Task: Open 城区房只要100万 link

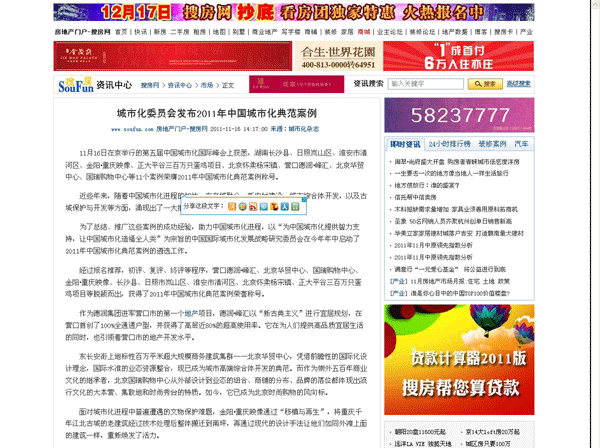Action: pyautogui.click(x=488, y=444)
